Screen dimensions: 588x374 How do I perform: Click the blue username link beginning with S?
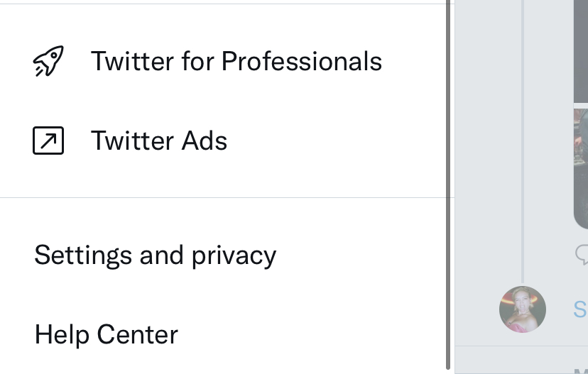(580, 309)
